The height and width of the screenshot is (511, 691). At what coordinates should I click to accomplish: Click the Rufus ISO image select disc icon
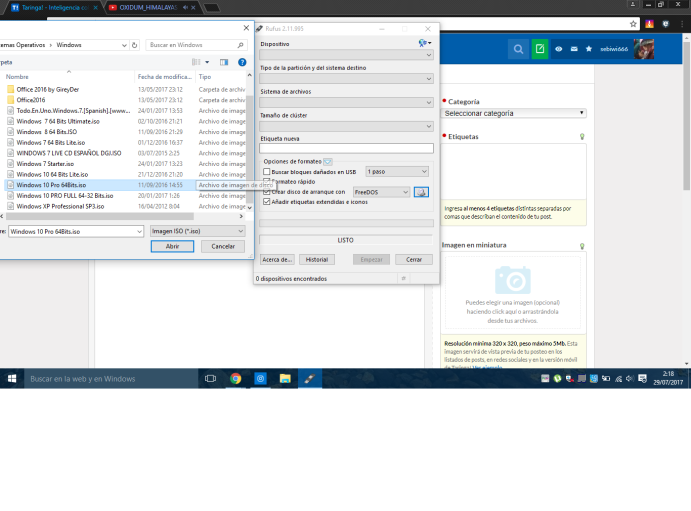coord(421,192)
